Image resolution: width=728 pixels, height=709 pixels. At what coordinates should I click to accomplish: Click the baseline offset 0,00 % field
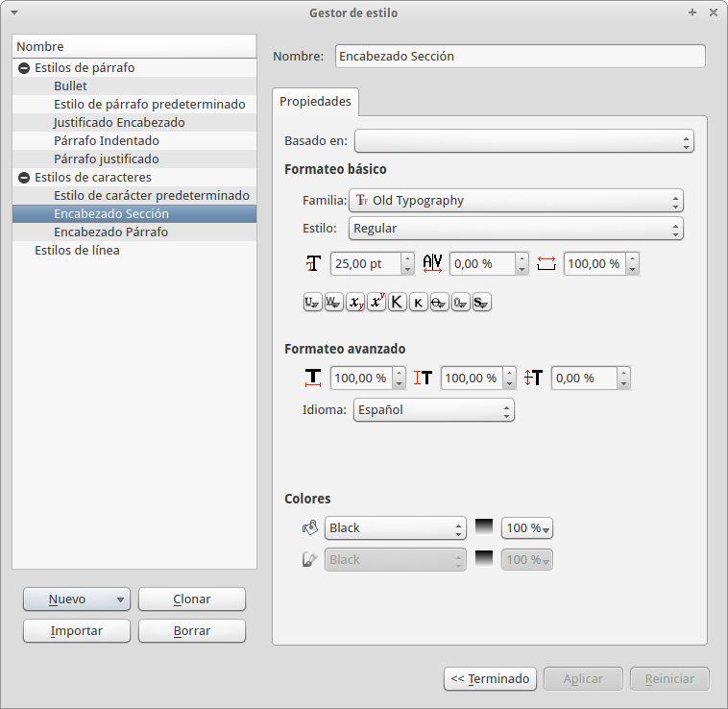(x=584, y=378)
